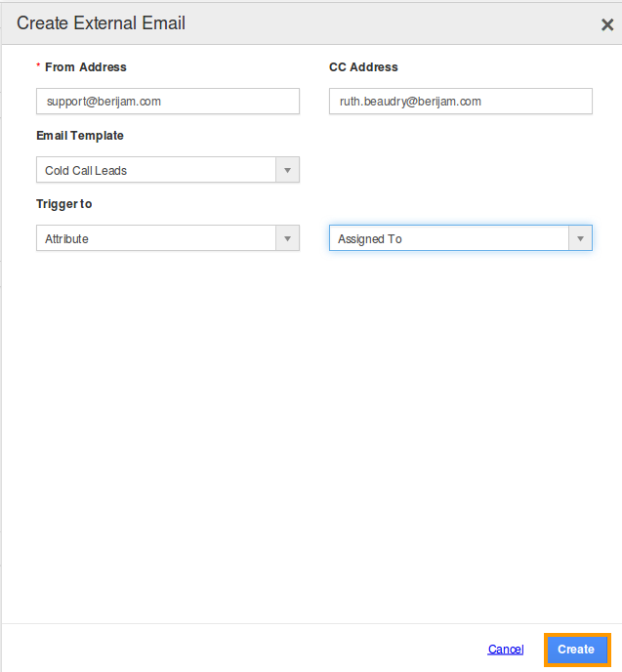This screenshot has height=672, width=622.
Task: Click the Email Template label
Action: click(x=80, y=136)
